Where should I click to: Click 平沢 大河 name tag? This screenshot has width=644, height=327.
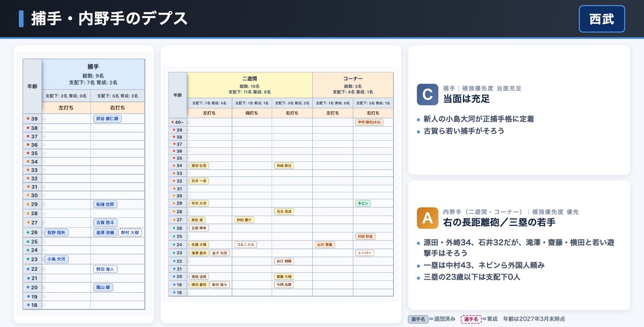[199, 203]
